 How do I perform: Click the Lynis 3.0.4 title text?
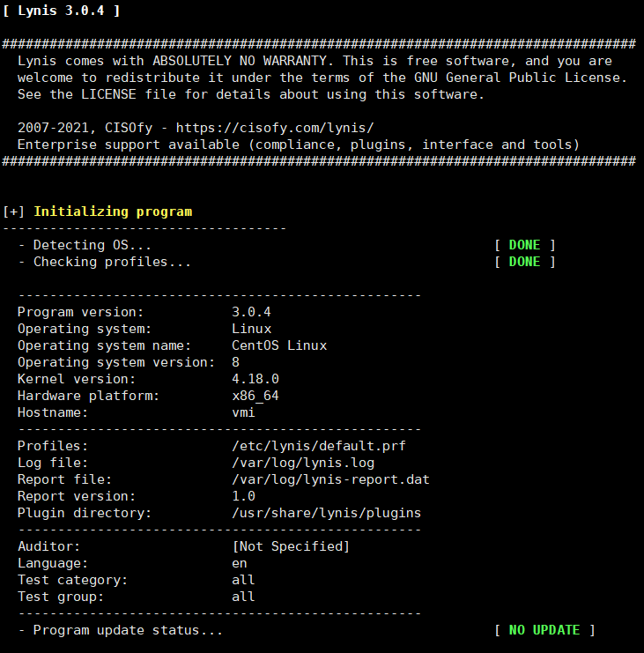pyautogui.click(x=61, y=11)
